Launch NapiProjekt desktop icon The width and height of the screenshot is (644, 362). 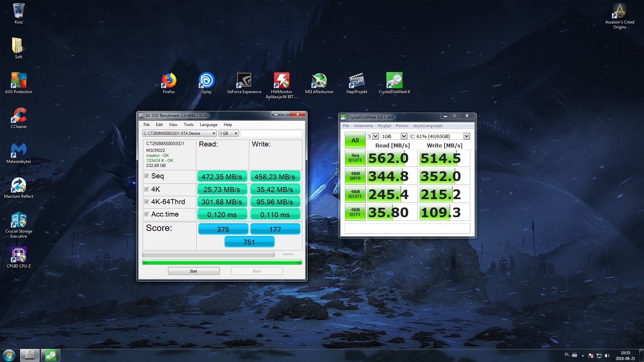click(x=357, y=83)
